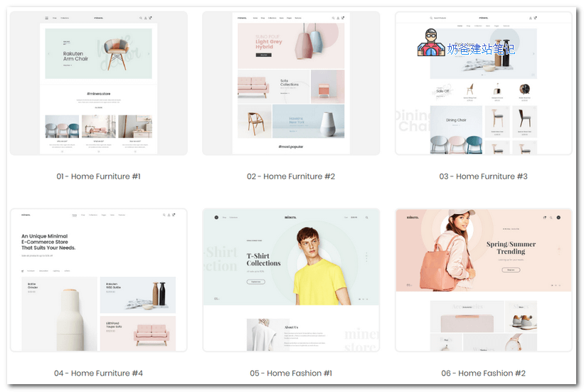Click the cartoon avatar watermark logo
Image resolution: width=584 pixels, height=392 pixels.
click(429, 43)
